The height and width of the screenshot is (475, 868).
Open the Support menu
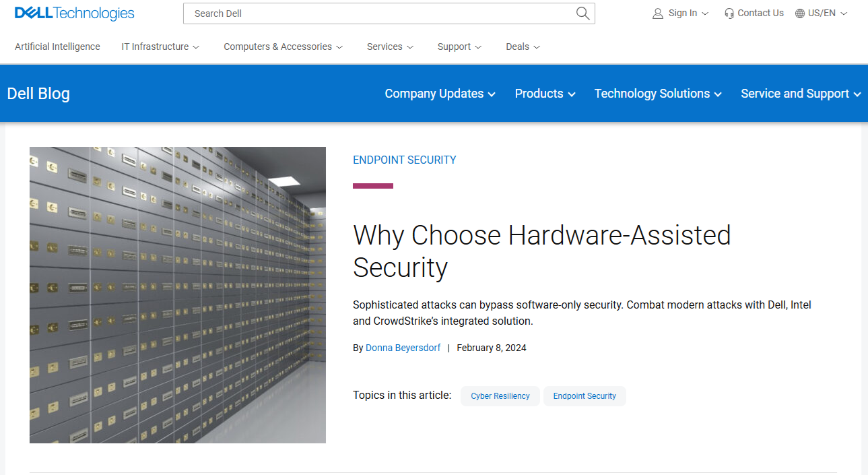pos(459,46)
